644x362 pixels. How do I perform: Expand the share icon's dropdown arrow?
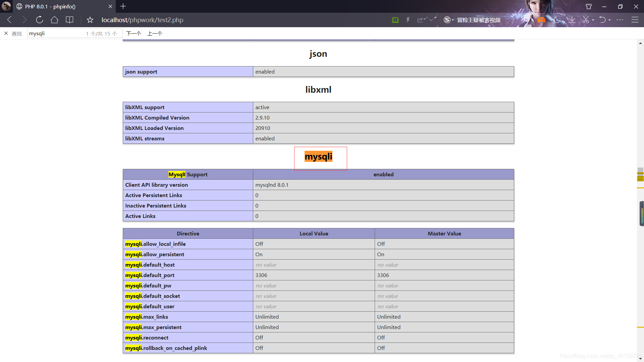[431, 20]
